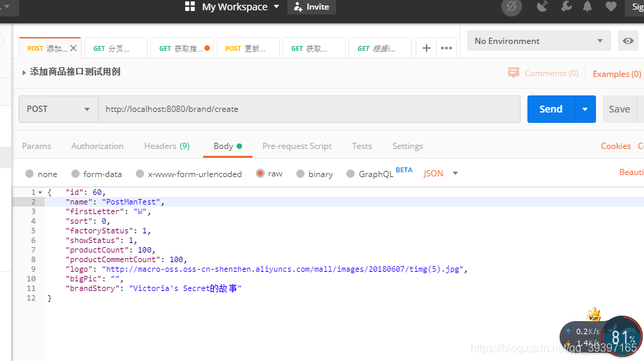Select the form-data body type
The image size is (644, 361).
coord(75,174)
